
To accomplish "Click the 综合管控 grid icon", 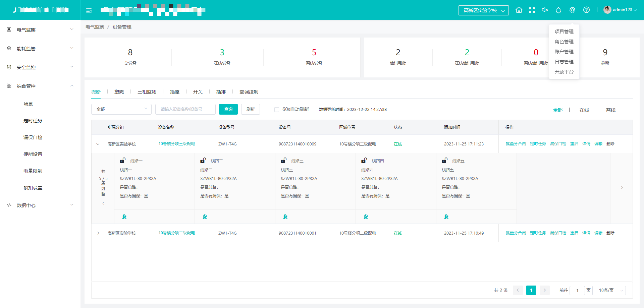I will [9, 86].
